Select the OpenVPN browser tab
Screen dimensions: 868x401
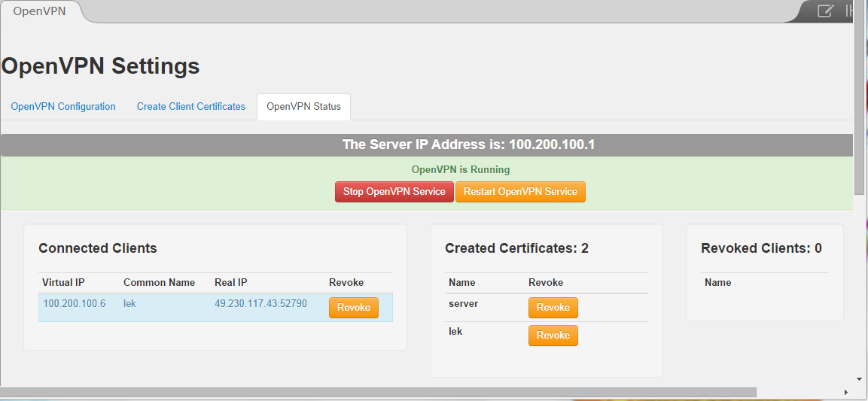[39, 11]
